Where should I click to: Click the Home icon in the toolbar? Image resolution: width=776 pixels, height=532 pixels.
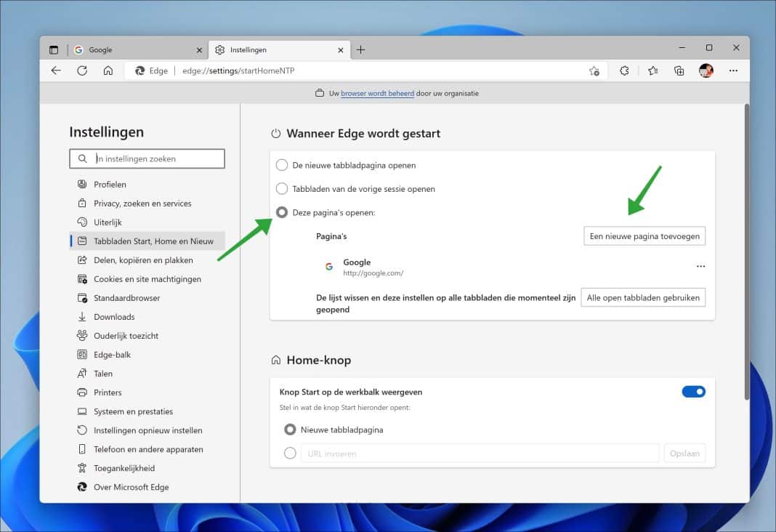pos(108,70)
